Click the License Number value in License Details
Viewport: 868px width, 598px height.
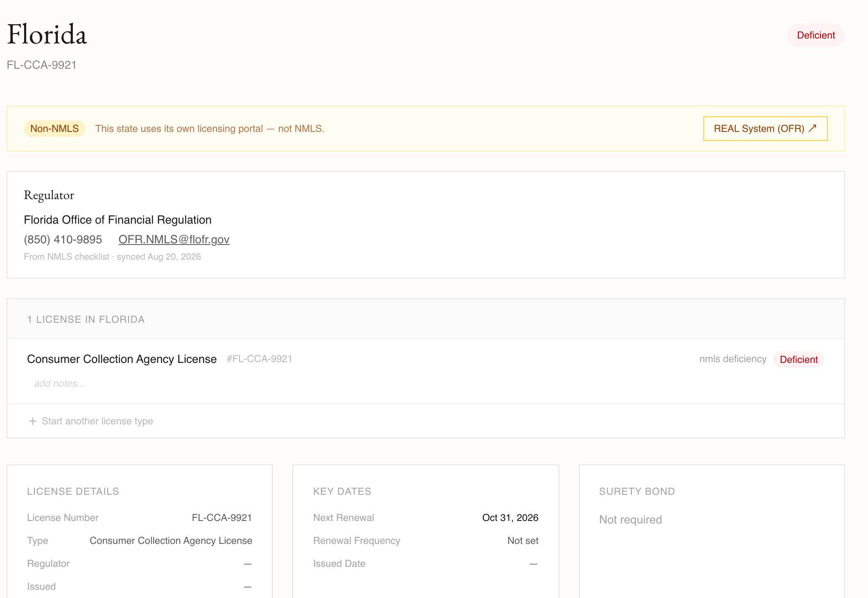[x=222, y=518]
